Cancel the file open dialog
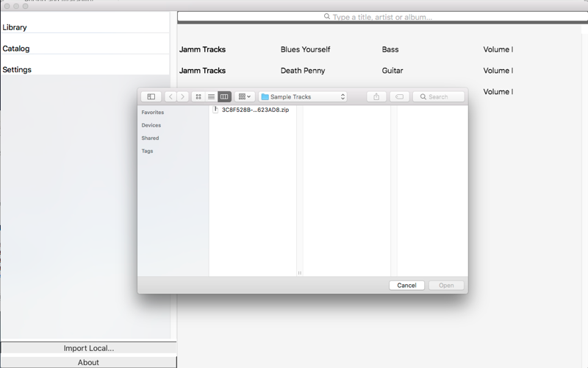 pyautogui.click(x=406, y=286)
